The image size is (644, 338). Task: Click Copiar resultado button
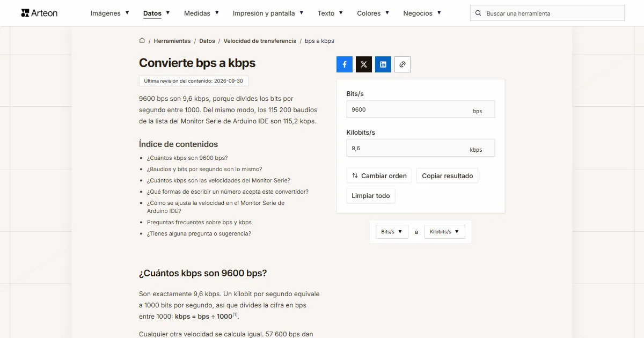coord(448,176)
